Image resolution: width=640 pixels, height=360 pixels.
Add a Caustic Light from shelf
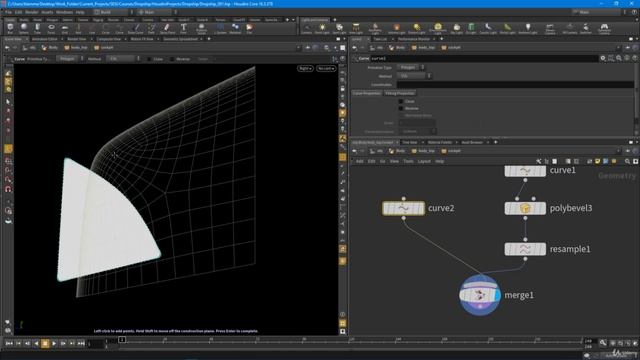[x=488, y=29]
